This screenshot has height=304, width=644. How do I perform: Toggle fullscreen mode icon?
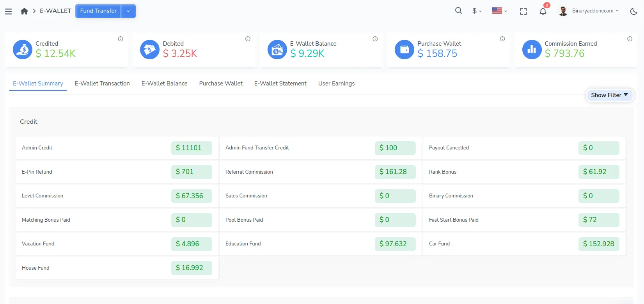click(523, 11)
